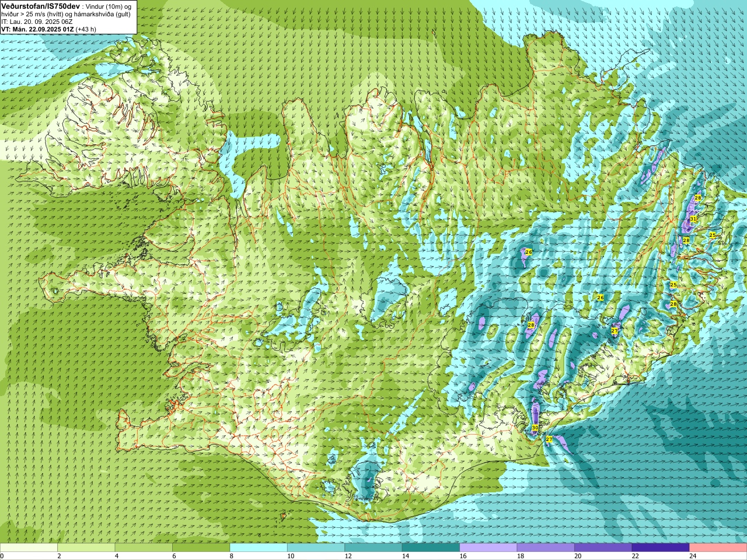Viewport: 747px width, 560px height.
Task: Pick the violet 20–22 m/s legend swatch
Action: pyautogui.click(x=603, y=548)
